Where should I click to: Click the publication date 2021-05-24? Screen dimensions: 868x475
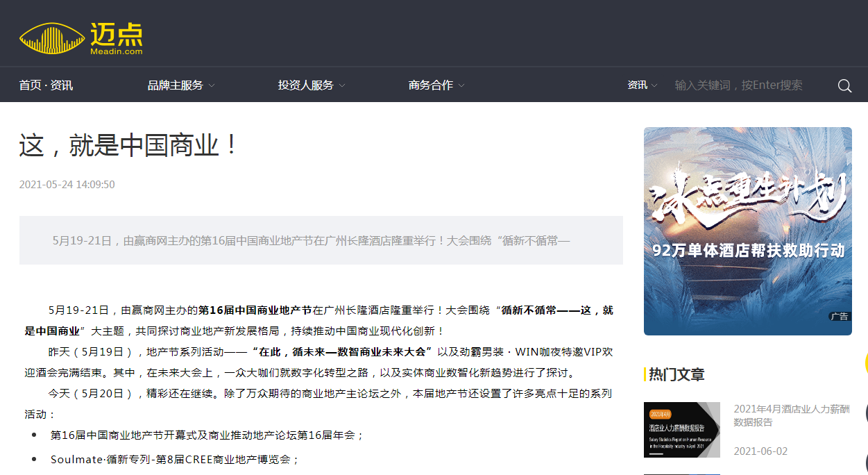click(66, 184)
